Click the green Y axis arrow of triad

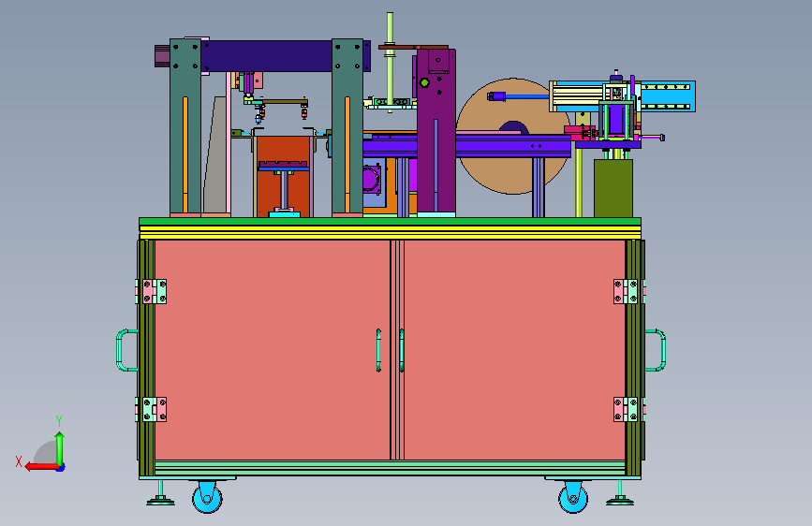[60, 448]
